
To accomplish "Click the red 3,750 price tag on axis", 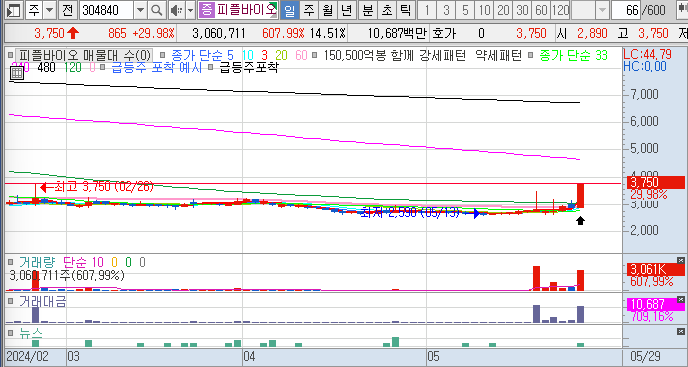I will [x=656, y=182].
